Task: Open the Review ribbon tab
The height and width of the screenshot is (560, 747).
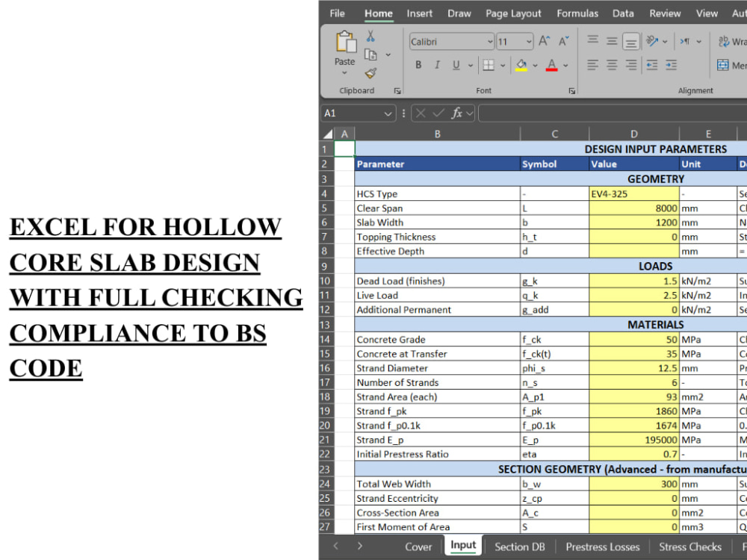Action: coord(665,13)
